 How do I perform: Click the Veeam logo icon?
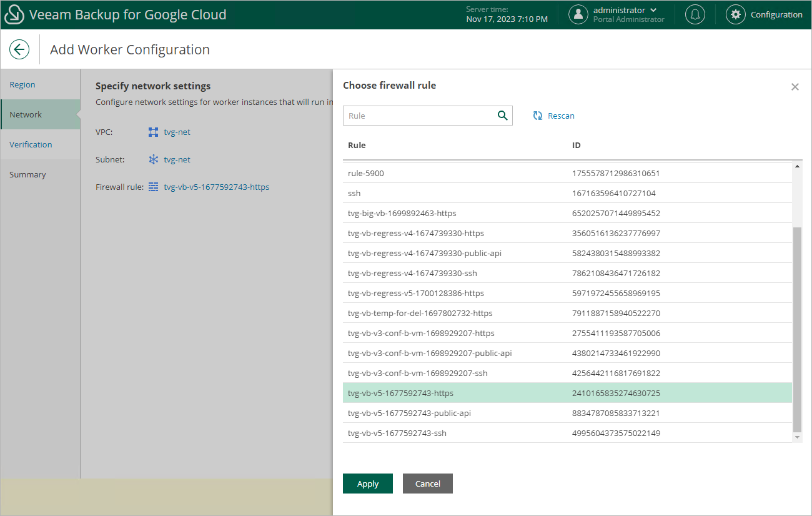[x=14, y=14]
